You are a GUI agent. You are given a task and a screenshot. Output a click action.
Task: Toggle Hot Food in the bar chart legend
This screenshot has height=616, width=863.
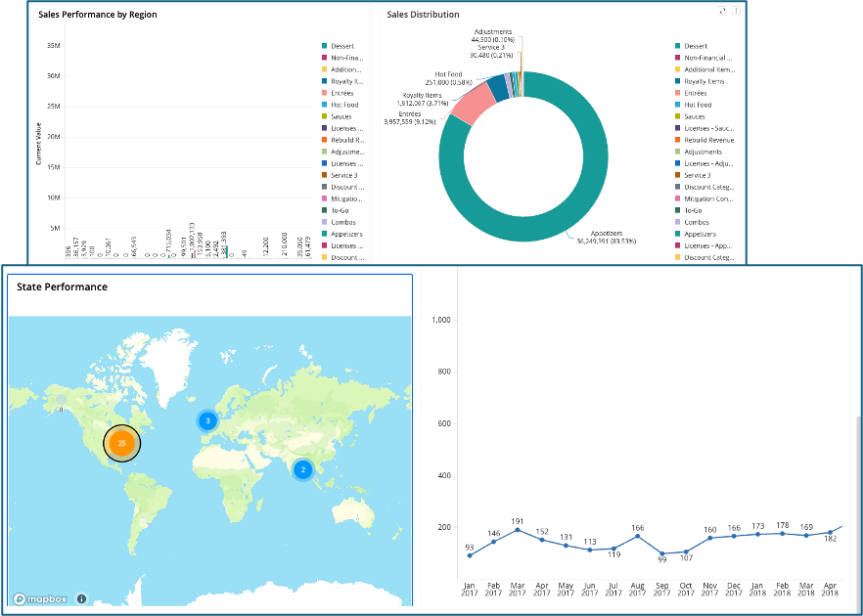(x=343, y=105)
